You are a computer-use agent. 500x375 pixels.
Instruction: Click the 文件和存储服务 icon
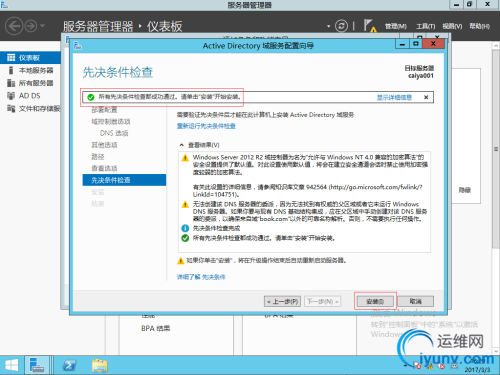pos(11,108)
